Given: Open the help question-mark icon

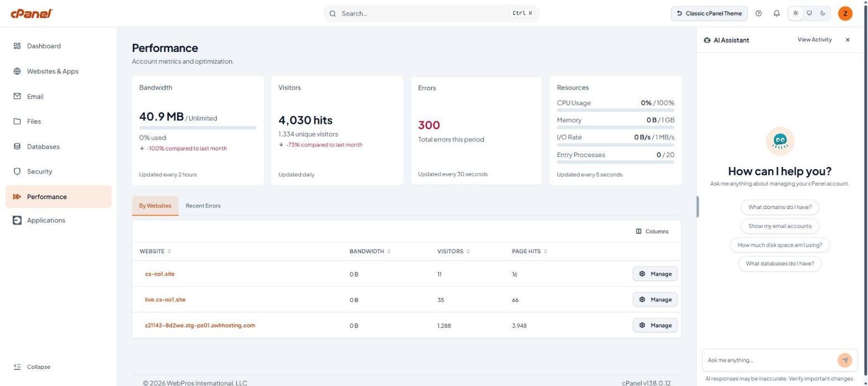Looking at the screenshot, I should (758, 13).
